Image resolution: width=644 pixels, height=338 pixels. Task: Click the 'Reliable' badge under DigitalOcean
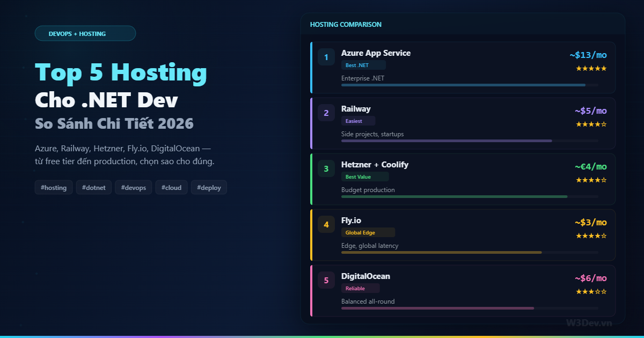click(360, 288)
